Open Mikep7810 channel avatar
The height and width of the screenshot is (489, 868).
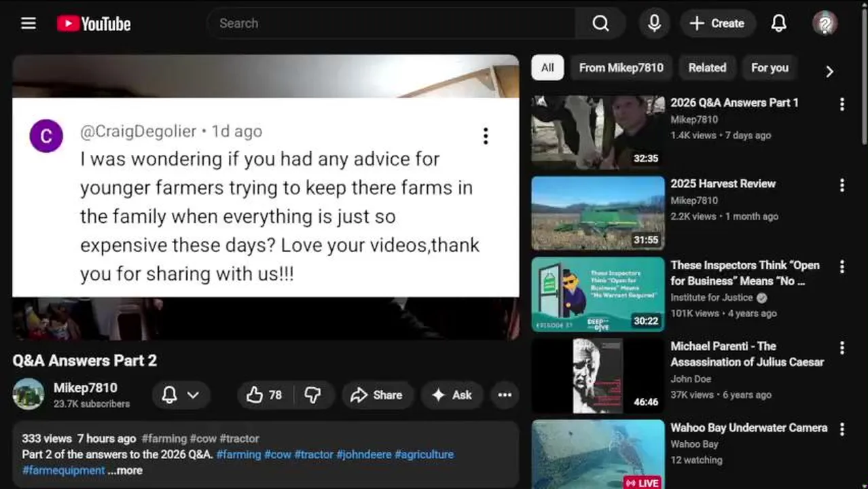[x=29, y=395]
